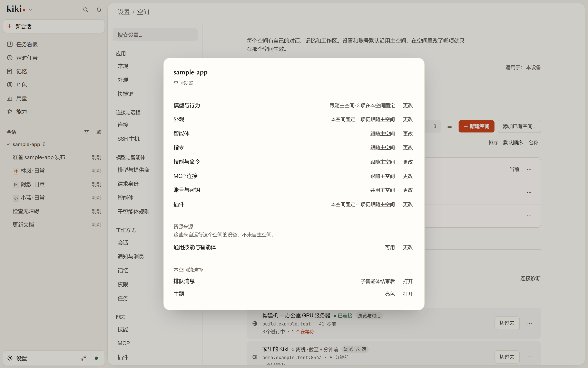The width and height of the screenshot is (588, 368).
Task: Open 排队消息 setting via 打开
Action: (408, 281)
